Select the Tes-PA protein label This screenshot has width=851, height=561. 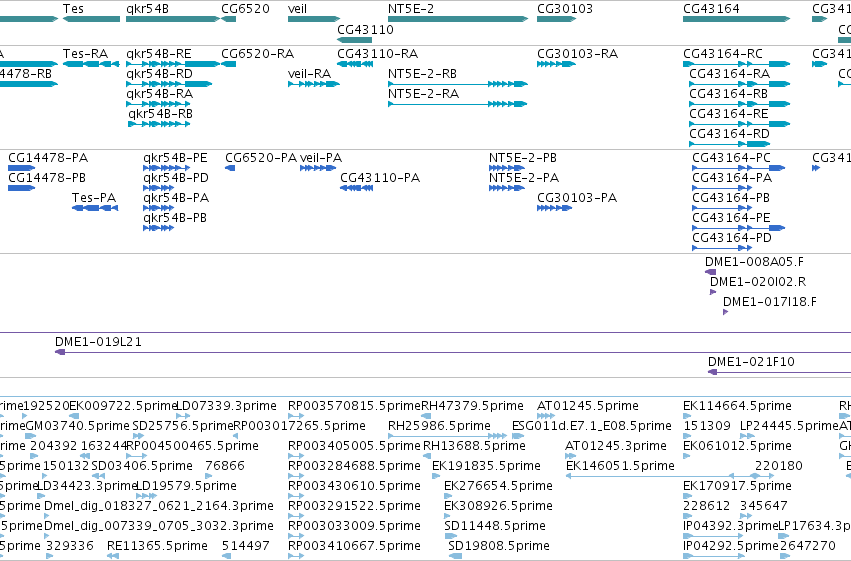[x=94, y=198]
